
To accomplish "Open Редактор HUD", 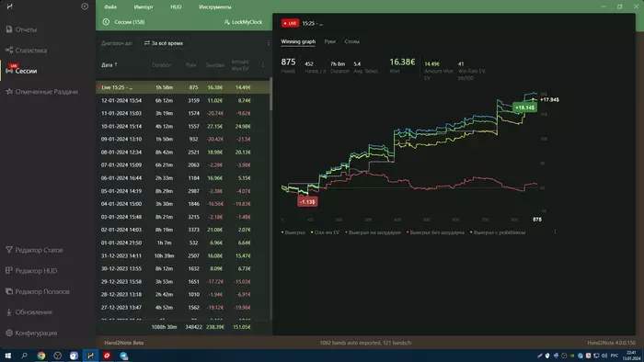I will point(31,271).
